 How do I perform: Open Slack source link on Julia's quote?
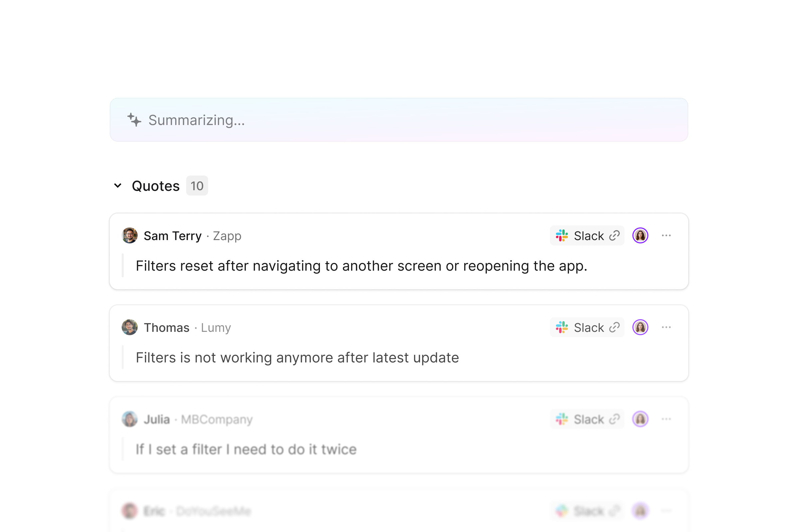587,419
